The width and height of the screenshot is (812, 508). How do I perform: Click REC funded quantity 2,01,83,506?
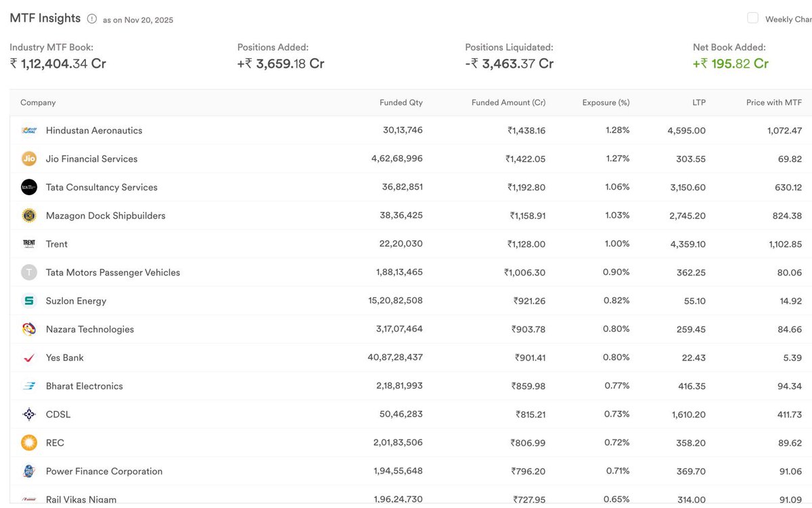399,443
